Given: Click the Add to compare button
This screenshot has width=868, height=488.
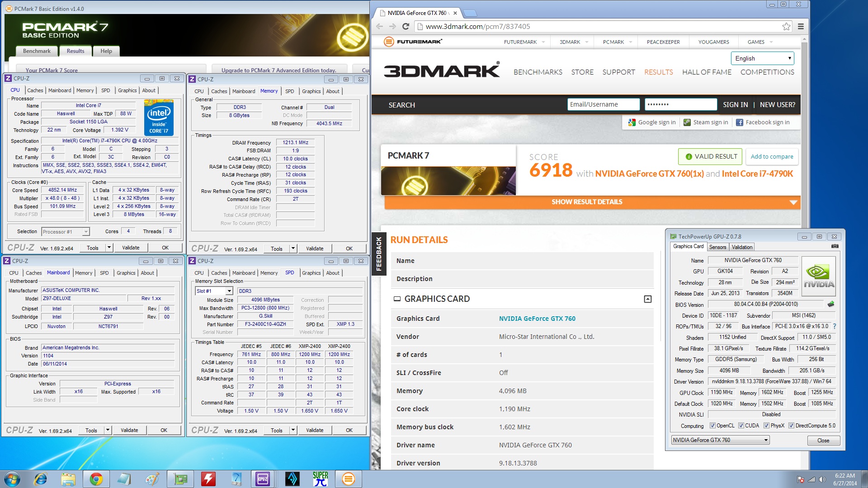Looking at the screenshot, I should (772, 157).
